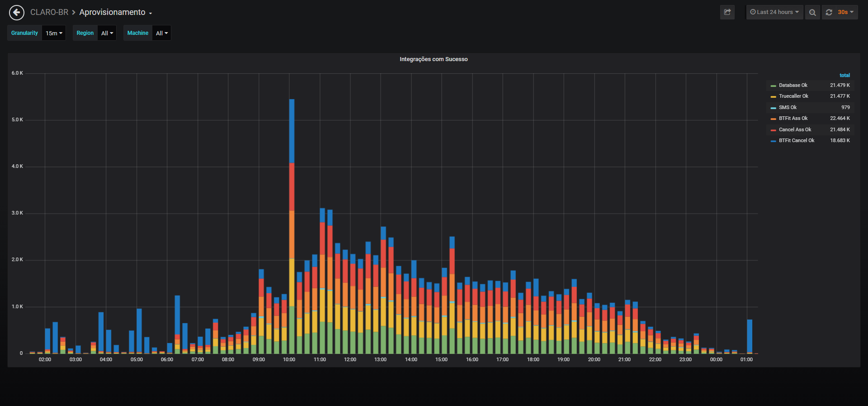This screenshot has width=868, height=406.
Task: Expand the Region All dropdown
Action: pyautogui.click(x=107, y=33)
